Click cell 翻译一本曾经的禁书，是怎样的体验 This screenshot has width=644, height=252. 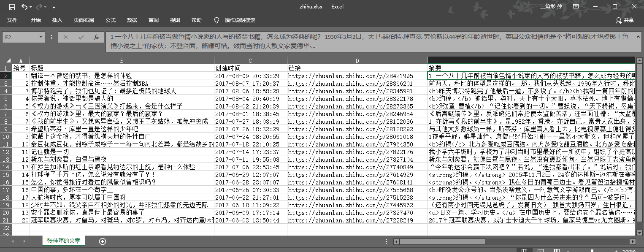click(122, 76)
